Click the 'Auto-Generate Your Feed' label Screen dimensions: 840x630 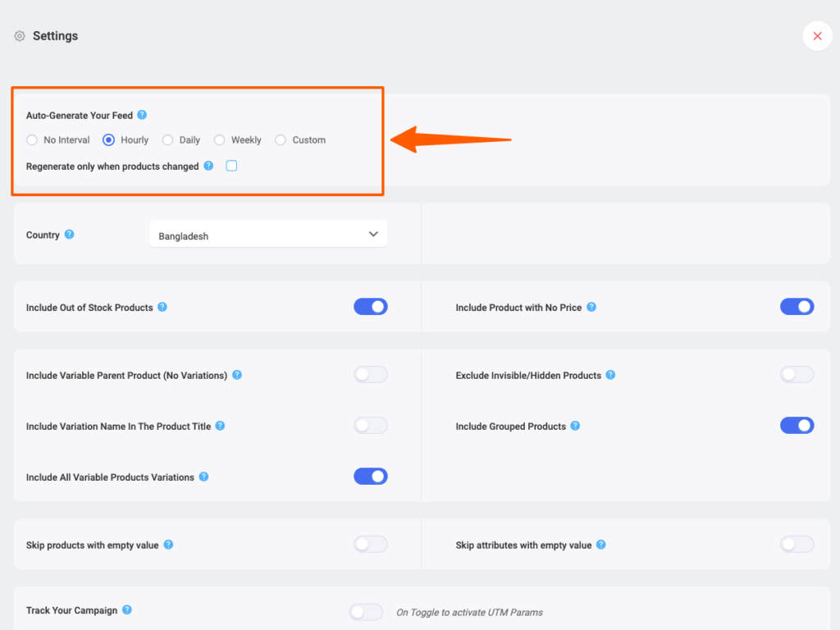[x=80, y=115]
